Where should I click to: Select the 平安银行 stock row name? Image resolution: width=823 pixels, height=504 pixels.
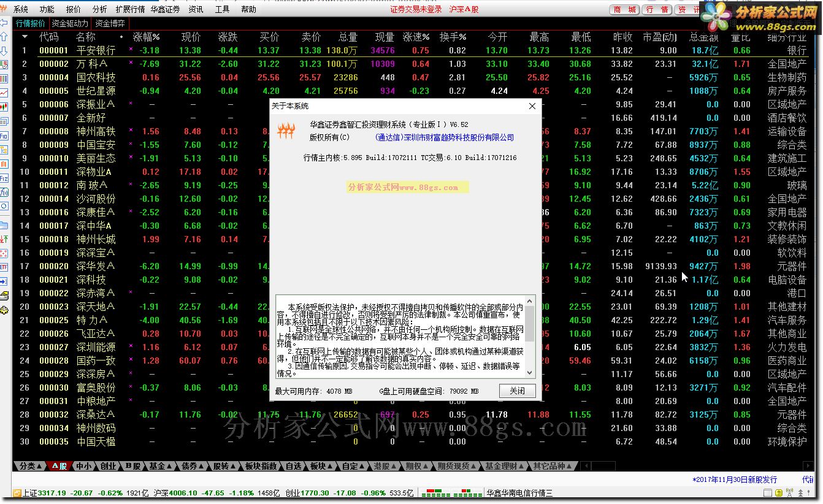pyautogui.click(x=96, y=50)
